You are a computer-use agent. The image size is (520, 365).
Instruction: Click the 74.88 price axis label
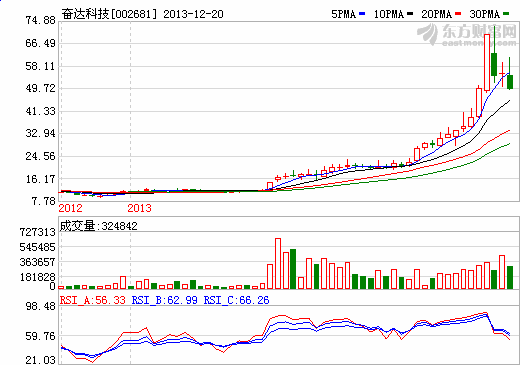[x=41, y=20]
